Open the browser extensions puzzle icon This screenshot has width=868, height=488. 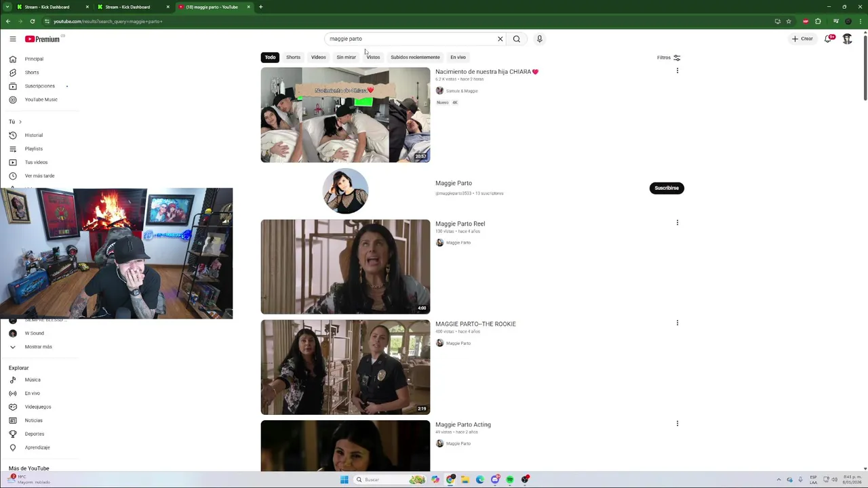point(818,21)
